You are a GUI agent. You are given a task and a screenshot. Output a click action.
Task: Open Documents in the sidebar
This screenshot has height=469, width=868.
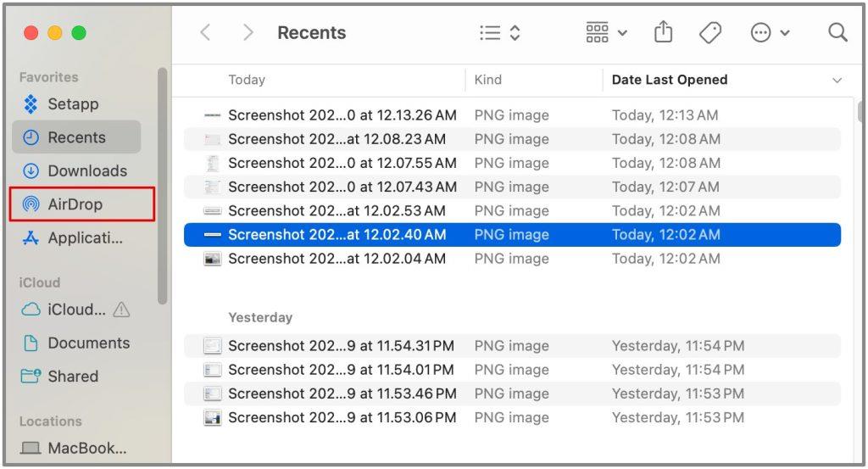click(x=76, y=343)
